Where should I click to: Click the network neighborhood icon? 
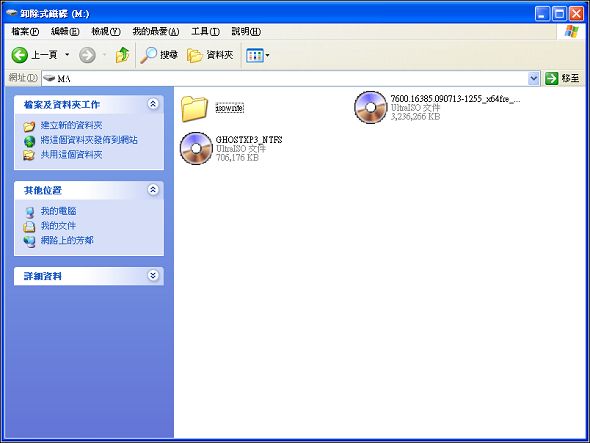pyautogui.click(x=29, y=241)
